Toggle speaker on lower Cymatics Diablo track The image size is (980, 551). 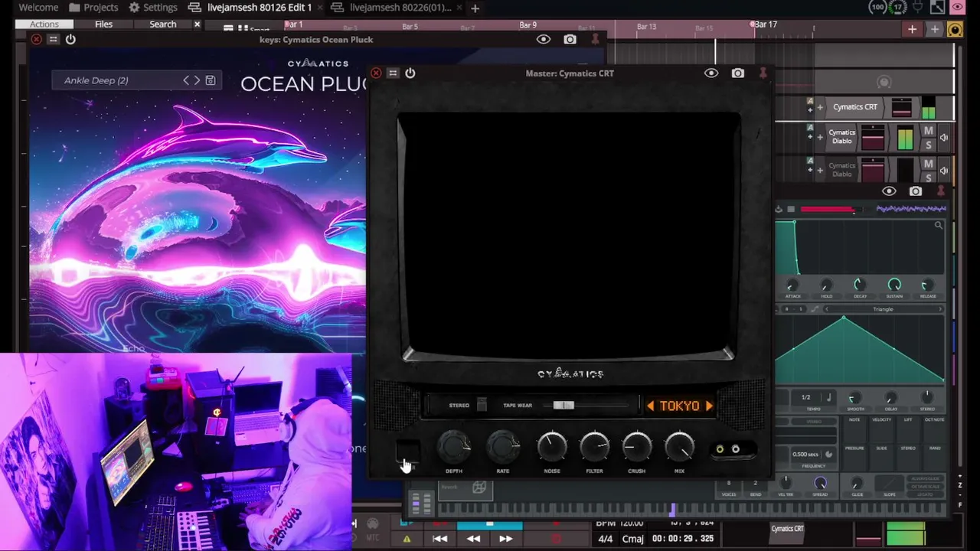[944, 170]
